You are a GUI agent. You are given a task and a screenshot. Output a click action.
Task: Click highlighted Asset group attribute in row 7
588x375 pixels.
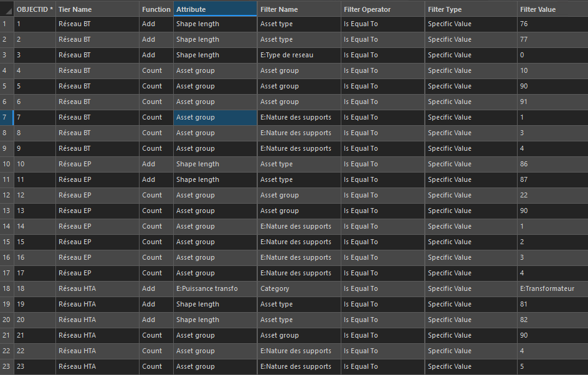(216, 117)
